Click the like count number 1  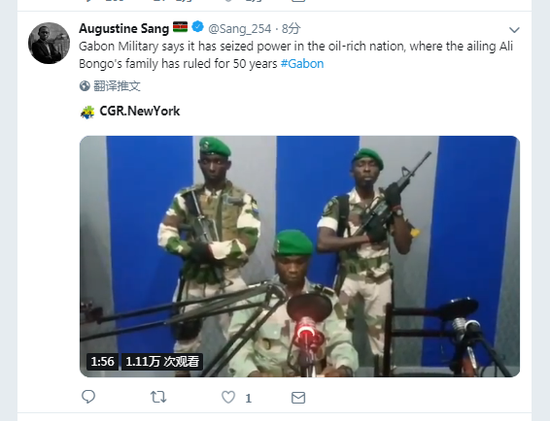[248, 399]
